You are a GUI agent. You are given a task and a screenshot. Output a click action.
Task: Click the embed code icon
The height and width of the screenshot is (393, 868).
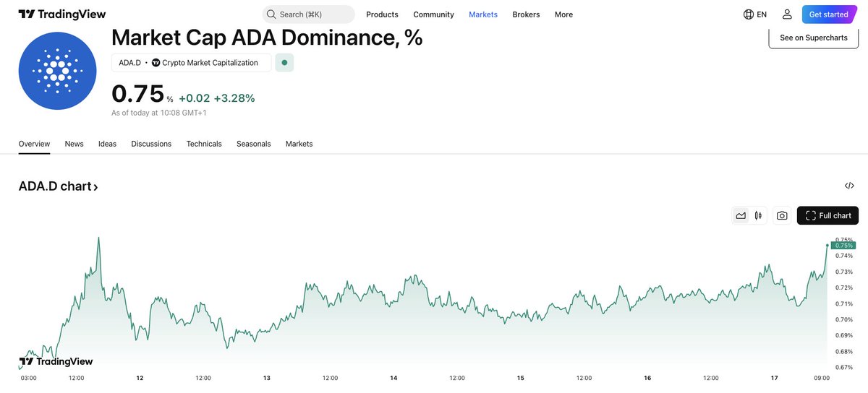tap(849, 186)
